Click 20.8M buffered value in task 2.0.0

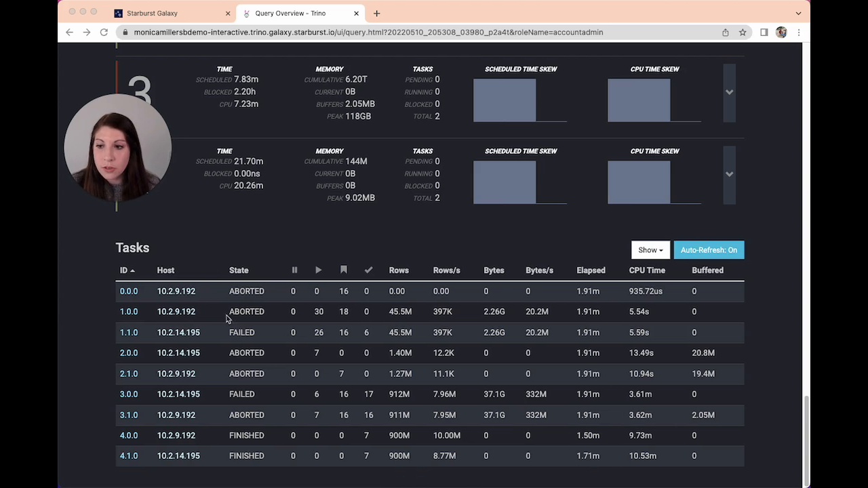coord(703,353)
